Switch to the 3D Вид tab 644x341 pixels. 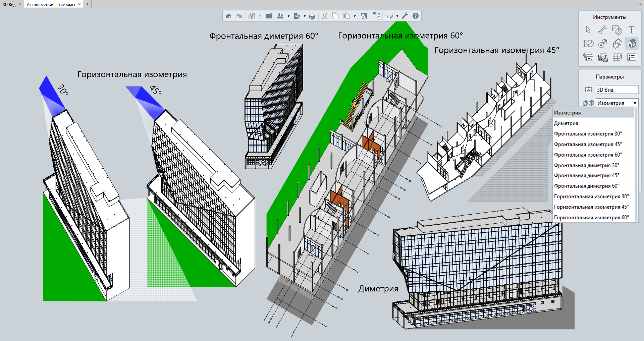coord(9,4)
